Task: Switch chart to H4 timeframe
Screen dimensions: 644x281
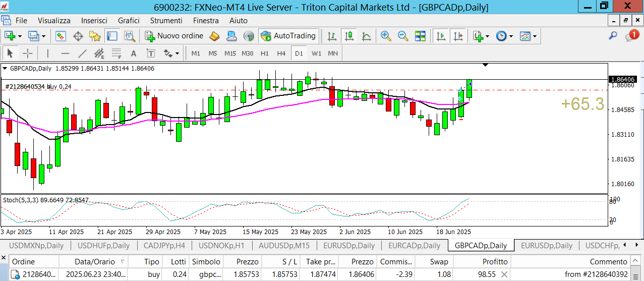Action: [281, 53]
